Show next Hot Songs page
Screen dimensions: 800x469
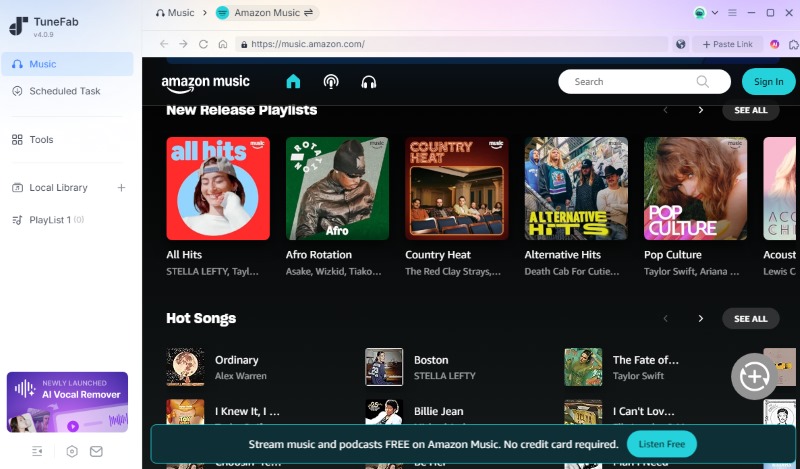701,318
